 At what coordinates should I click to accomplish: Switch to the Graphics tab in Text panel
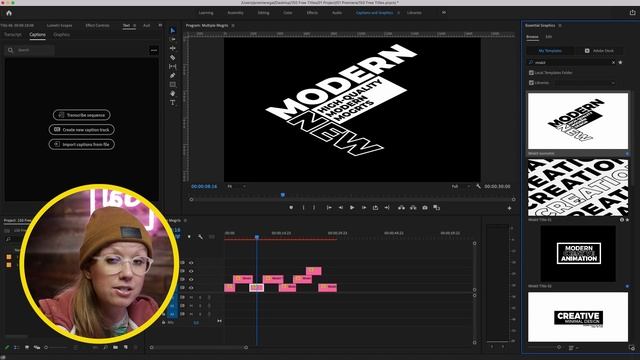click(62, 35)
